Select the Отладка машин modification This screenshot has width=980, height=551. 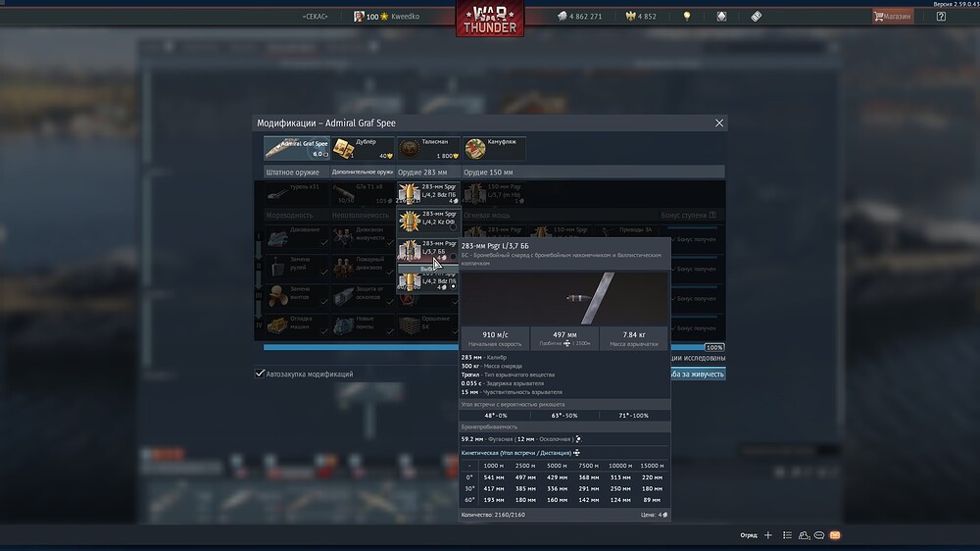point(297,326)
